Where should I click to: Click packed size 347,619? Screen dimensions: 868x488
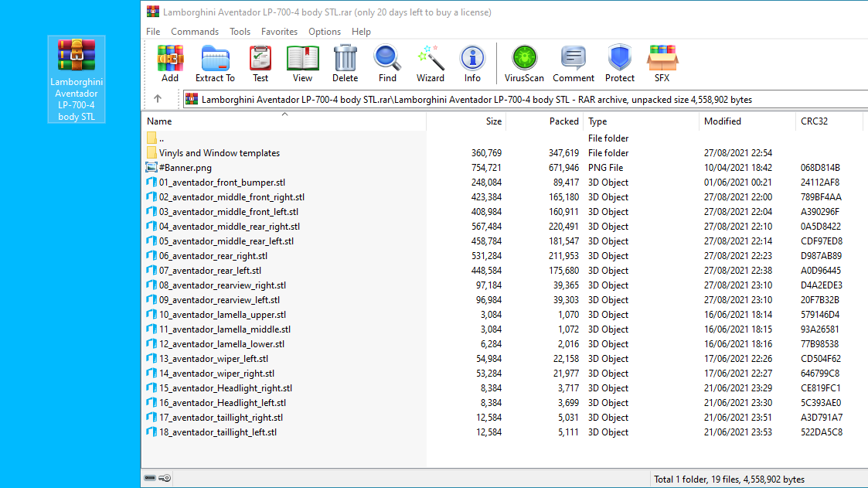coord(563,152)
